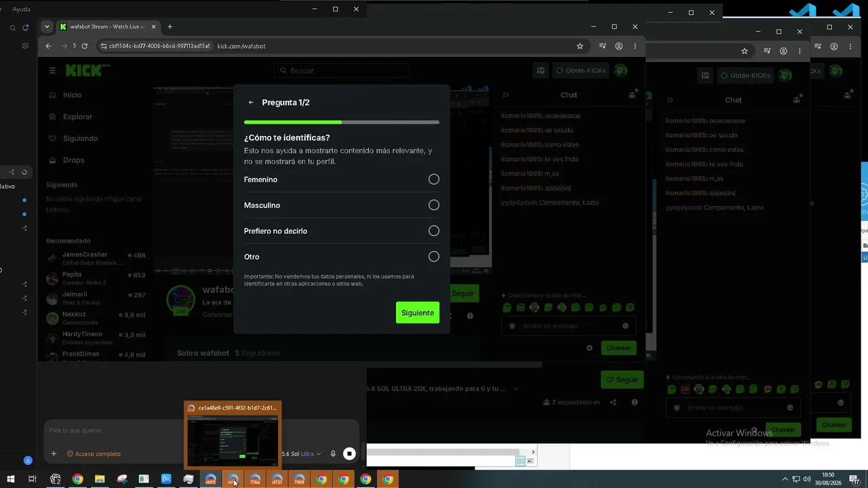This screenshot has height=488, width=868.
Task: Open the Chrome three-dot menu in front window
Action: pos(635,46)
